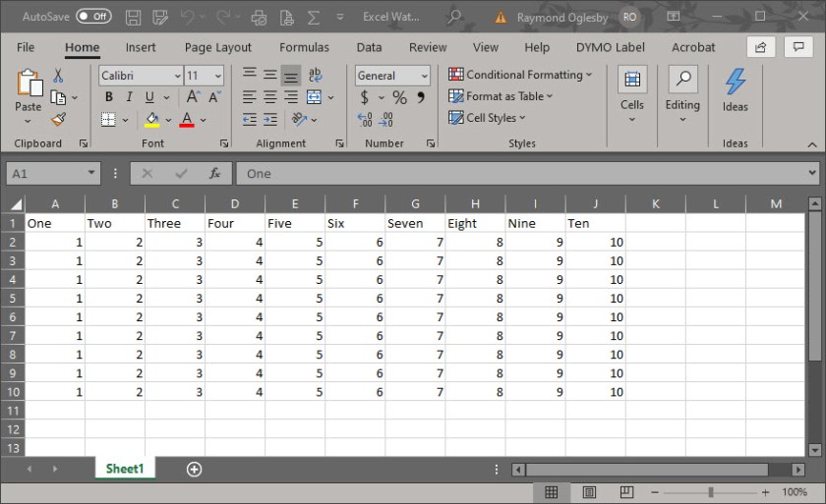Viewport: 826px width, 504px height.
Task: Open the Fill Color yellow swatch
Action: (152, 120)
